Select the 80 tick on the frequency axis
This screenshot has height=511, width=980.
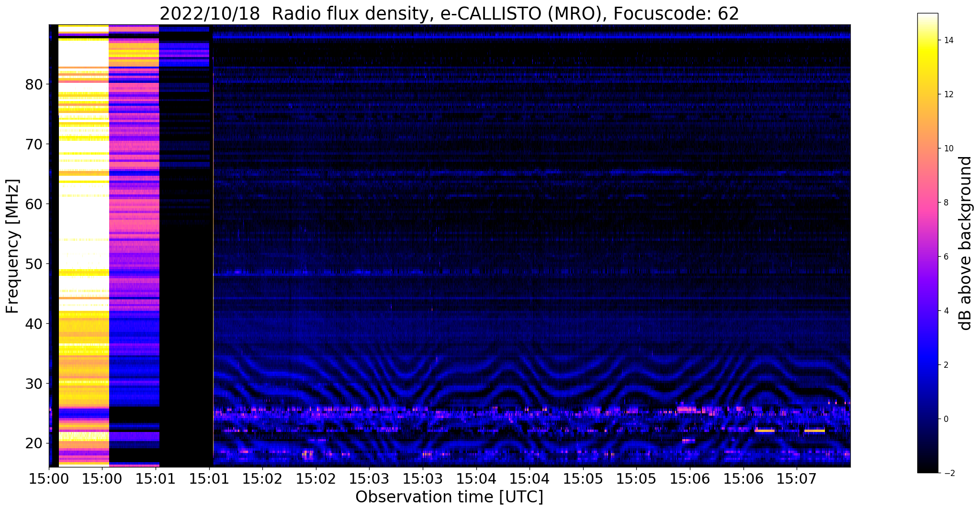click(x=34, y=84)
